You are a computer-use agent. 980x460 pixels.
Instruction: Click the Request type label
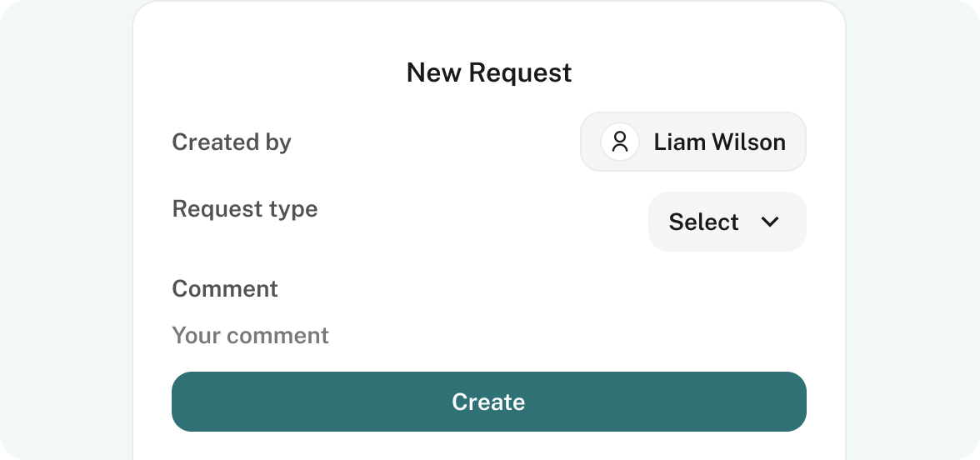pyautogui.click(x=245, y=208)
